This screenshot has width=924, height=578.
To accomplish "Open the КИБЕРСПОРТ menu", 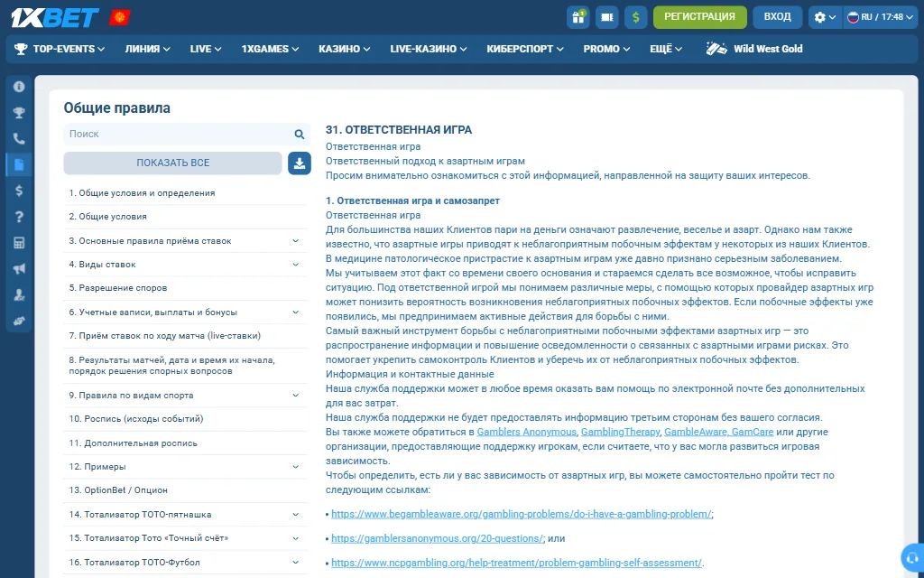I will coord(525,49).
